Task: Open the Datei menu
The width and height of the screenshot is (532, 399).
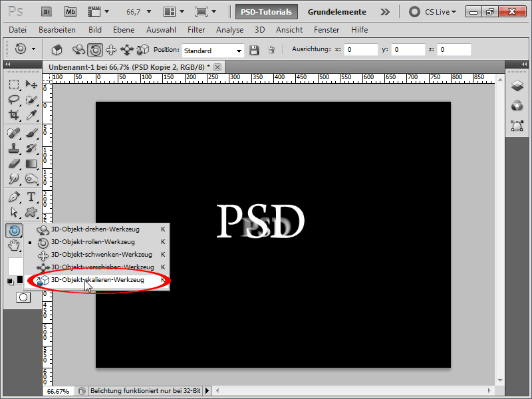Action: coord(18,30)
